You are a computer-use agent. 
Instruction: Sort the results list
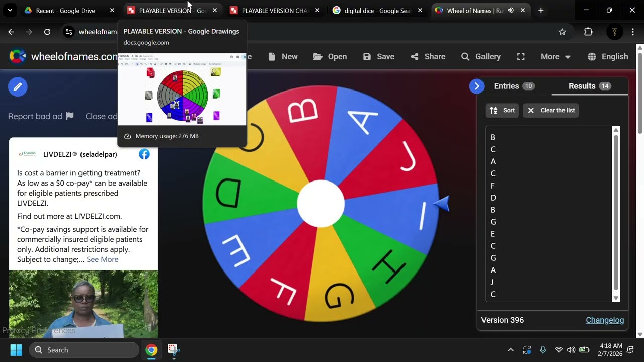click(502, 110)
